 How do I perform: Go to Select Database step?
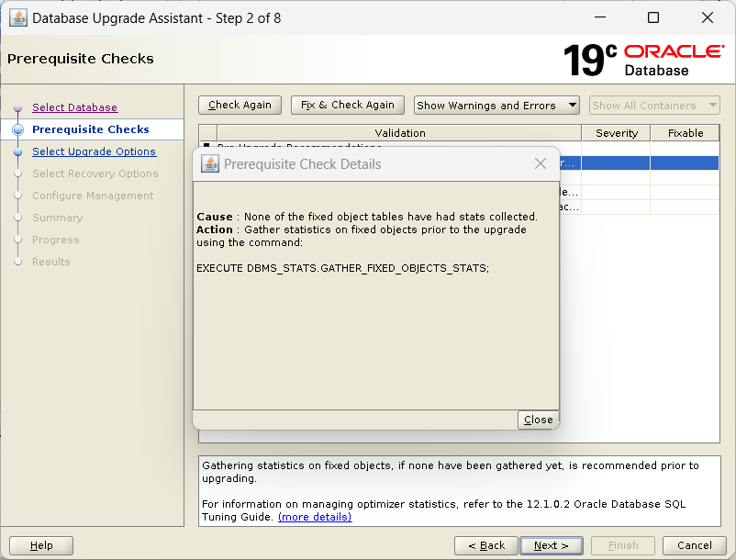coord(74,107)
